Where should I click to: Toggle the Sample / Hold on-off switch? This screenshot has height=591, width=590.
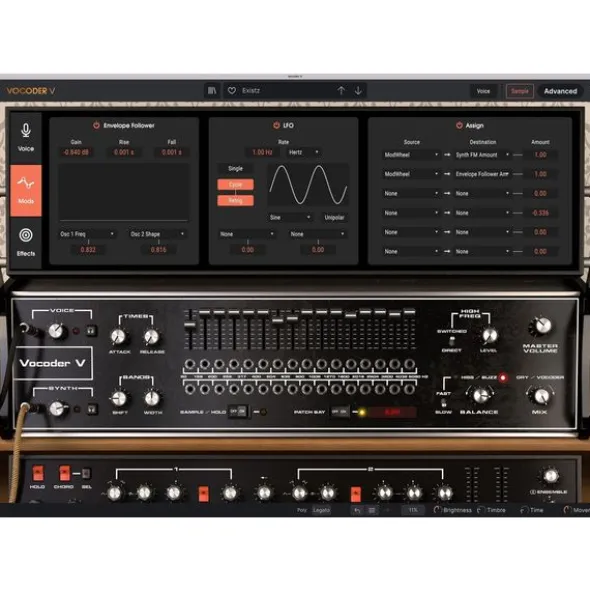238,412
